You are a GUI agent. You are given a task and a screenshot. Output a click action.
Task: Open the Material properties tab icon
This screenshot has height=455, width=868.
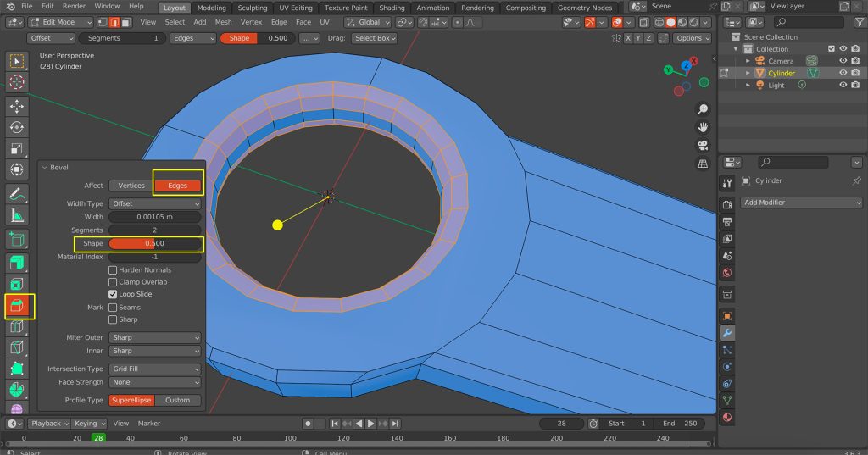[x=727, y=418]
